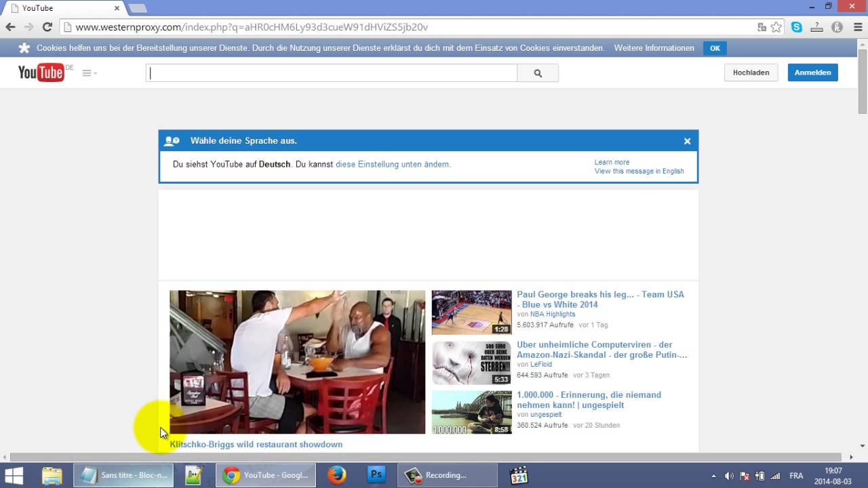Click 'diese Einstellung unten ändern' link

point(393,164)
